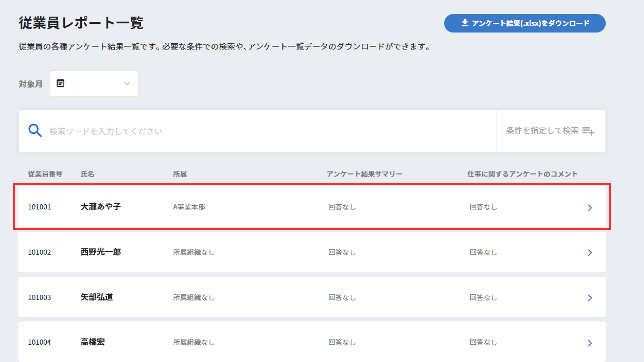Click 従業員番号 column header
This screenshot has height=362, width=644.
pyautogui.click(x=45, y=174)
